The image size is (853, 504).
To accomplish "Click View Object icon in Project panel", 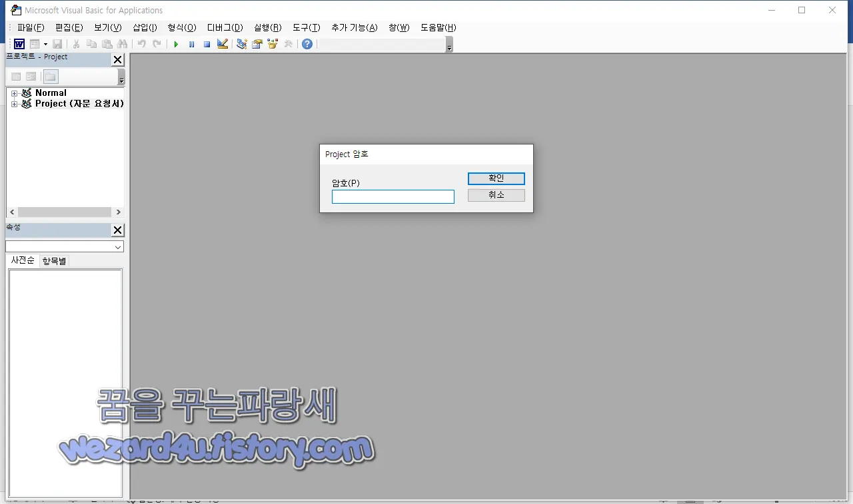I will (x=31, y=77).
